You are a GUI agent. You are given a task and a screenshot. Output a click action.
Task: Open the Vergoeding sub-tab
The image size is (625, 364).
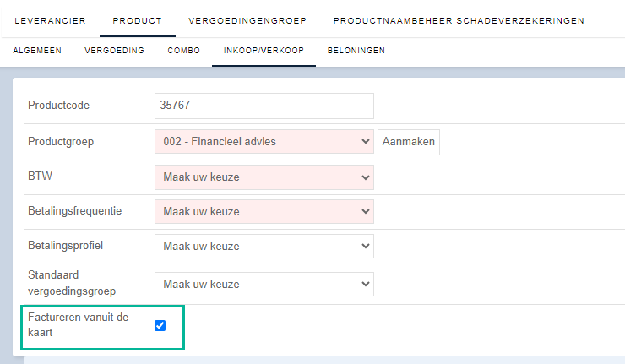point(114,50)
